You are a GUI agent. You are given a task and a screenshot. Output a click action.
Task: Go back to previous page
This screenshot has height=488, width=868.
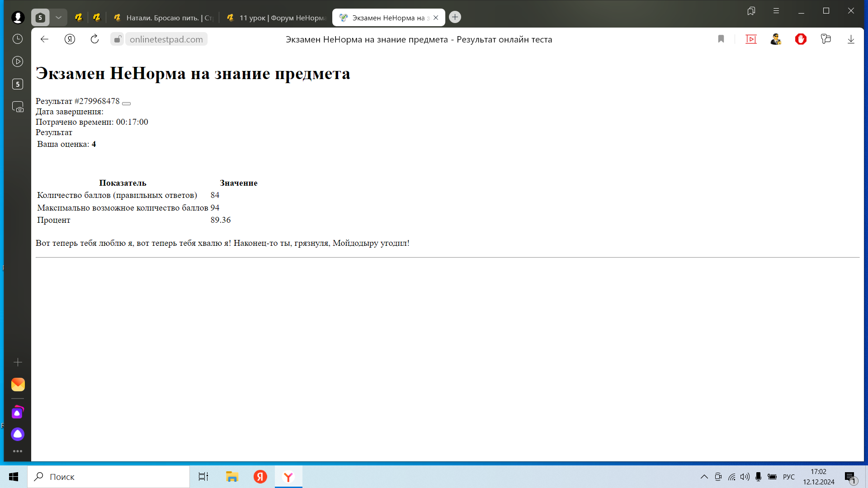(x=44, y=39)
